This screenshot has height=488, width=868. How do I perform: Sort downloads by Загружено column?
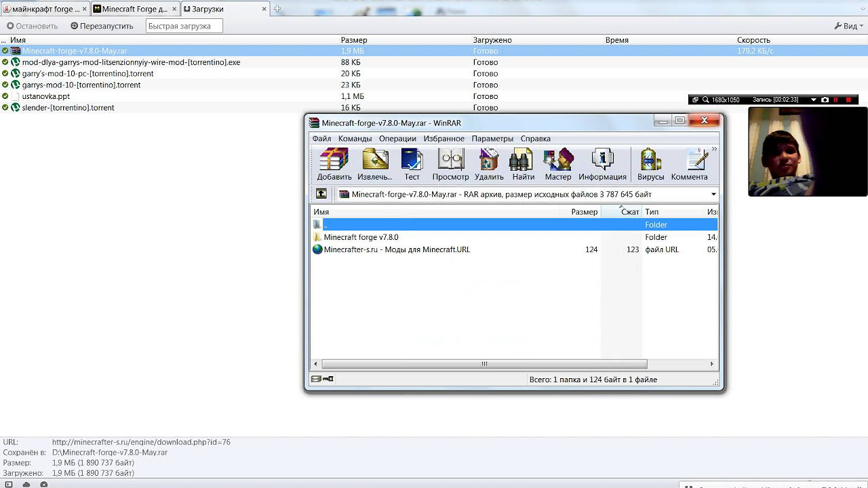pyautogui.click(x=492, y=40)
